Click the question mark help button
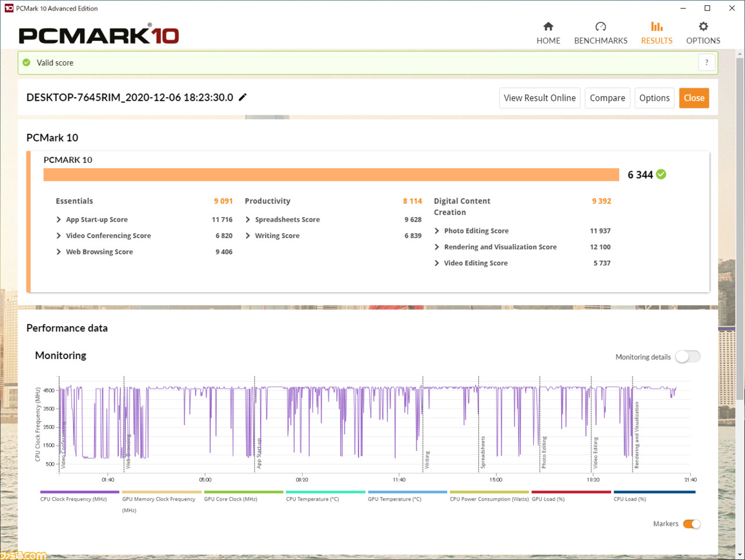This screenshot has width=745, height=560. pyautogui.click(x=707, y=62)
